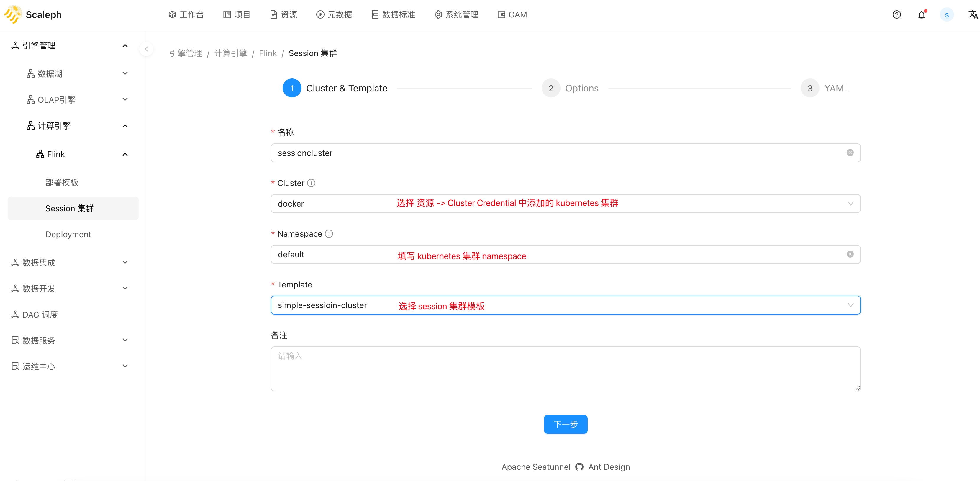Open the Apache Seatunnel footer link
Viewport: 980px width, 481px height.
(536, 467)
